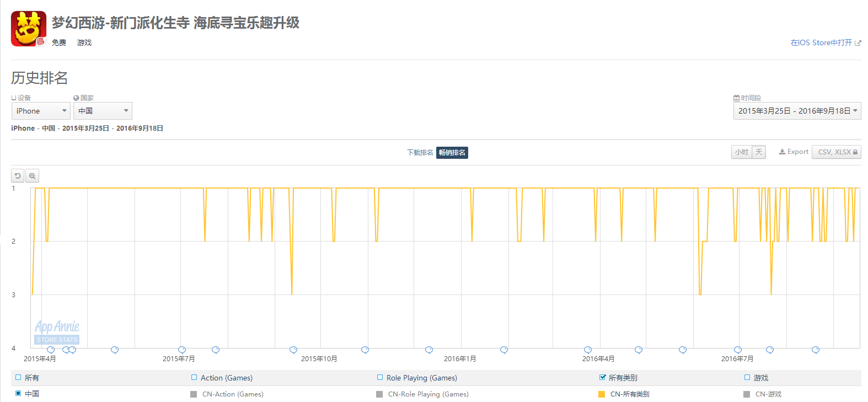Click the download arrow icon beside Export
Viewport: 868px width, 402px height.
click(x=782, y=152)
